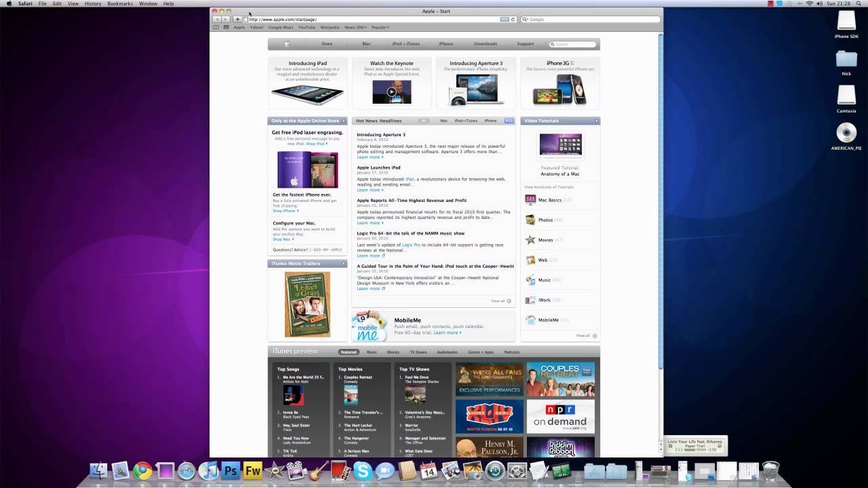Open Google Chrome from the Dock
868x488 pixels.
[x=142, y=471]
